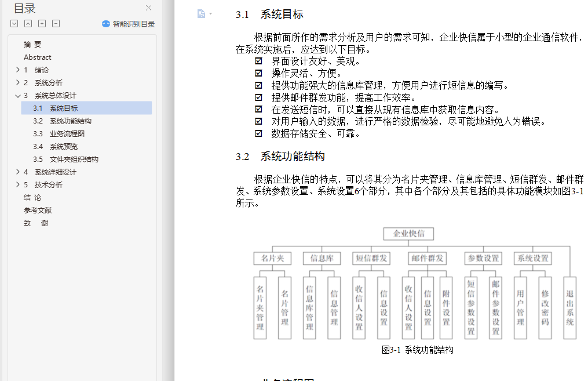The width and height of the screenshot is (588, 381).
Task: Open the document page icon beside heading 3.1
Action: coord(201,14)
